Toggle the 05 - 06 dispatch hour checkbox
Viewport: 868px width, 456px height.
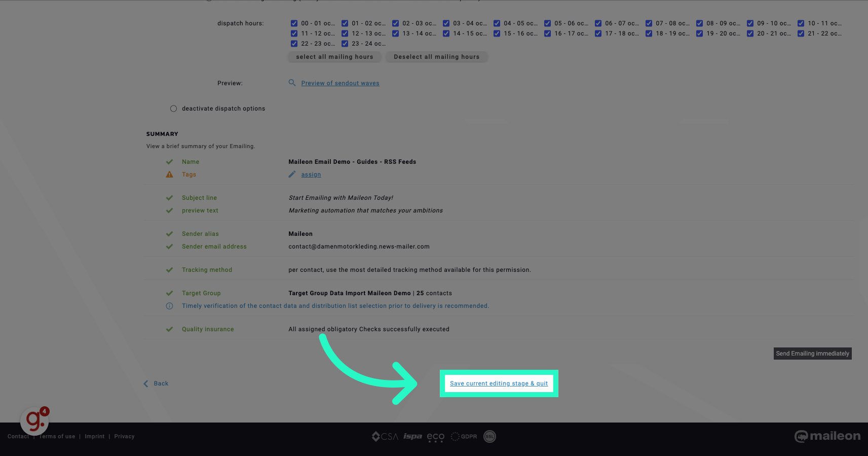[547, 23]
